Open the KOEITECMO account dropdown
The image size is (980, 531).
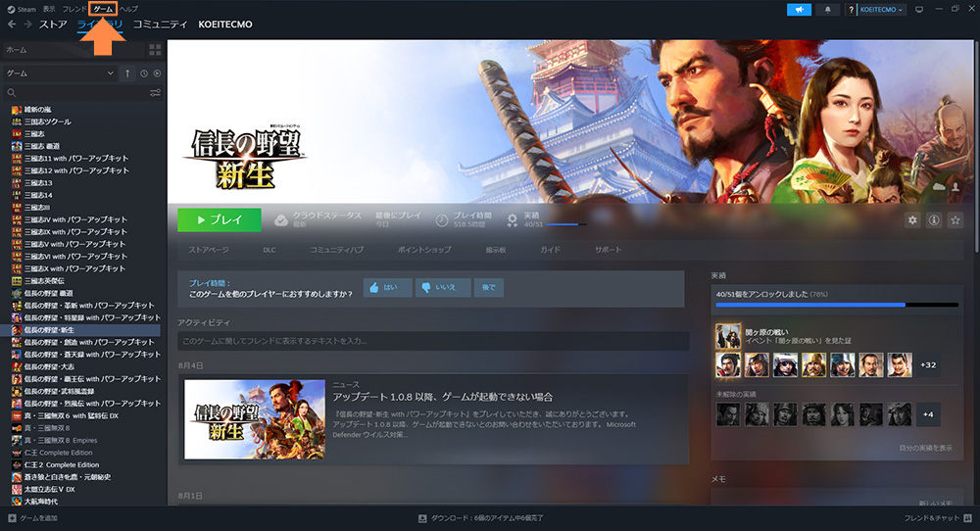point(880,9)
